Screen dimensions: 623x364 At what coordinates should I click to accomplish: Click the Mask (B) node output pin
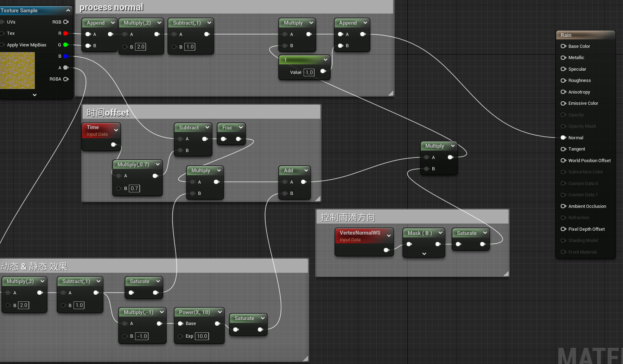point(438,244)
